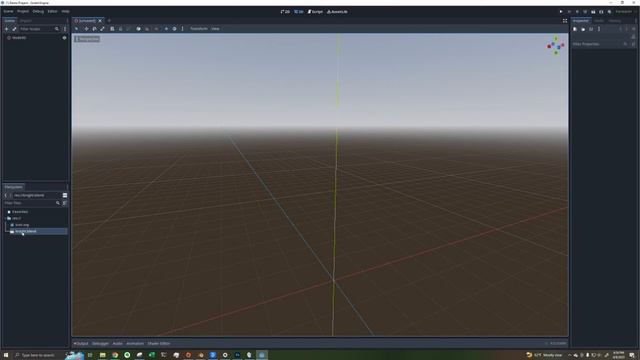Open the Animation bottom panel
Viewport: 640px width, 360px height.
click(135, 344)
